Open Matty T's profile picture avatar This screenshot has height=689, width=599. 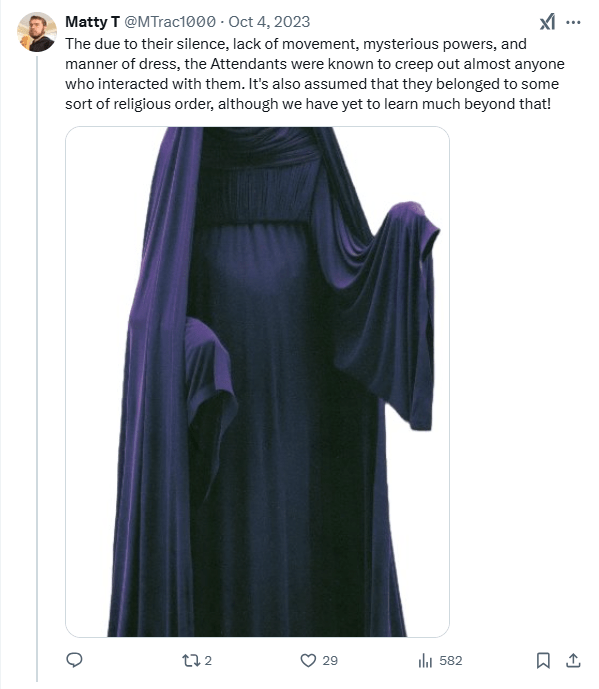[37, 32]
